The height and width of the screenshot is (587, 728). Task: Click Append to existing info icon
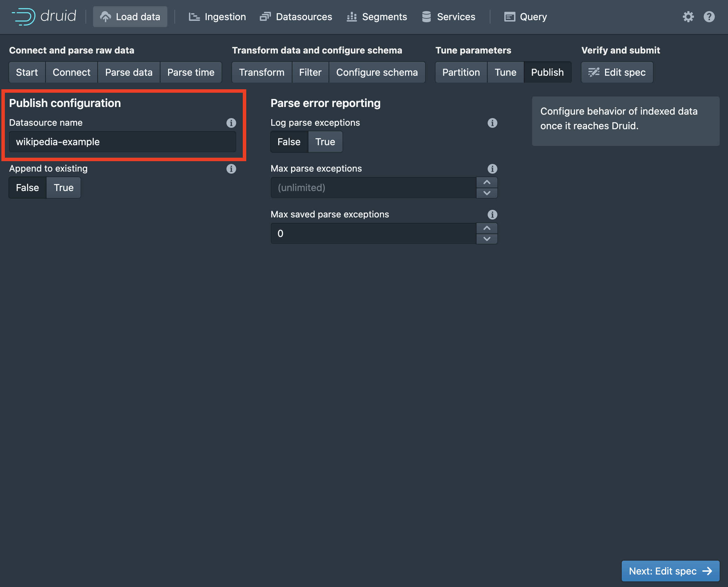coord(231,169)
